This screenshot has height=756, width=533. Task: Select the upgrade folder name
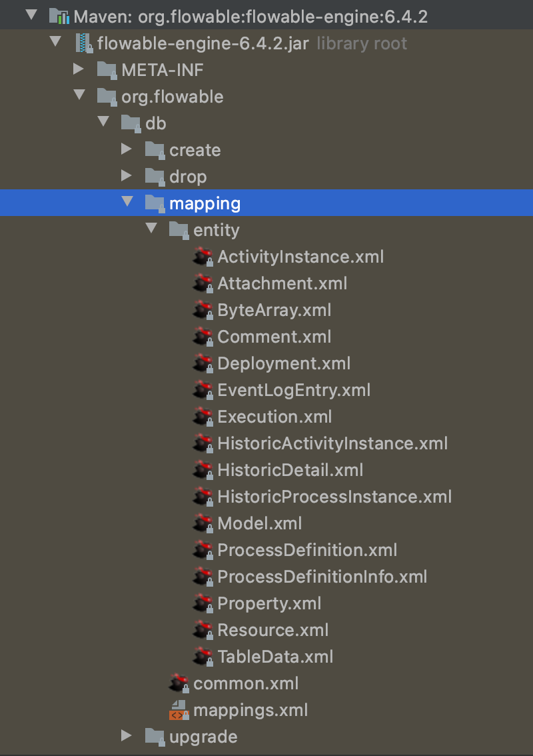[203, 738]
